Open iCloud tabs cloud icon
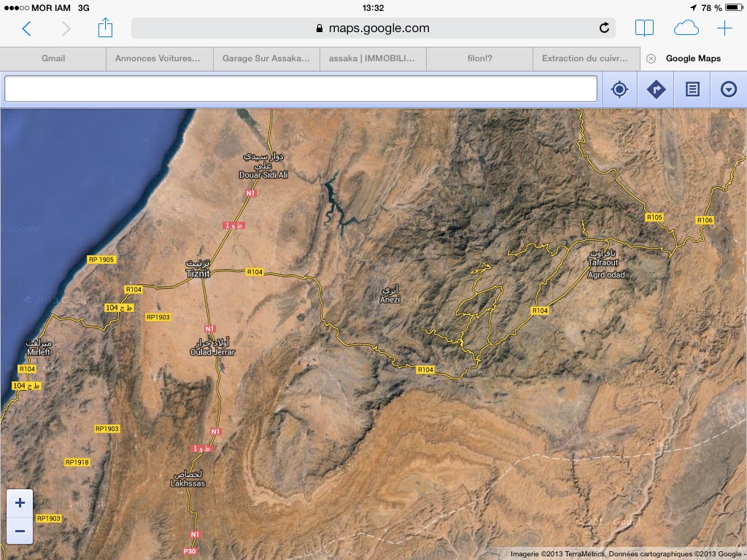The height and width of the screenshot is (560, 747). (x=686, y=28)
